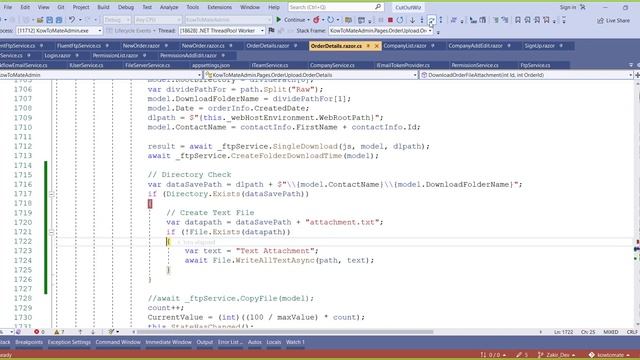Click the breakpoint marker on line 1718
640x360 pixels.
150,203
